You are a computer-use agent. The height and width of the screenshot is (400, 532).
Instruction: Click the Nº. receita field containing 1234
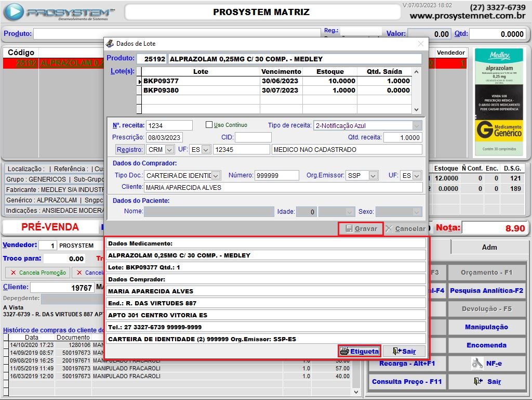(x=169, y=126)
